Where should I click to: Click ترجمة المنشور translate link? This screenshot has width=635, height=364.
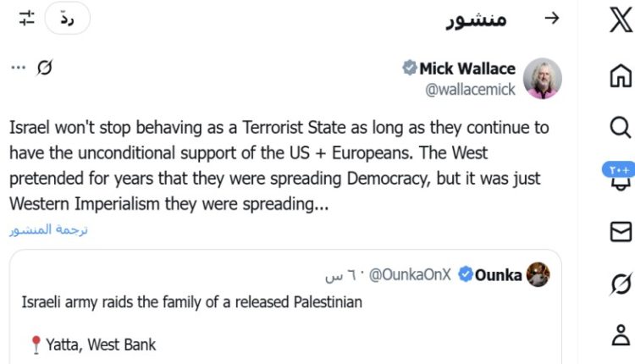click(x=49, y=229)
